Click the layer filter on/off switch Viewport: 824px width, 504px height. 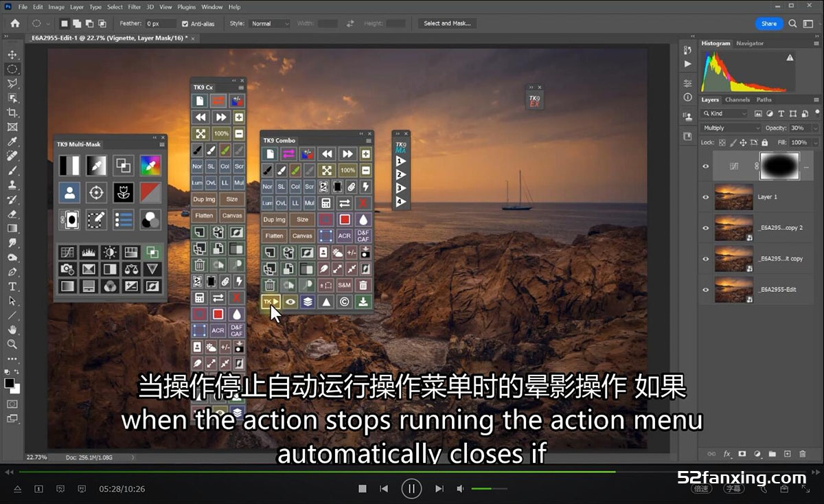point(816,113)
